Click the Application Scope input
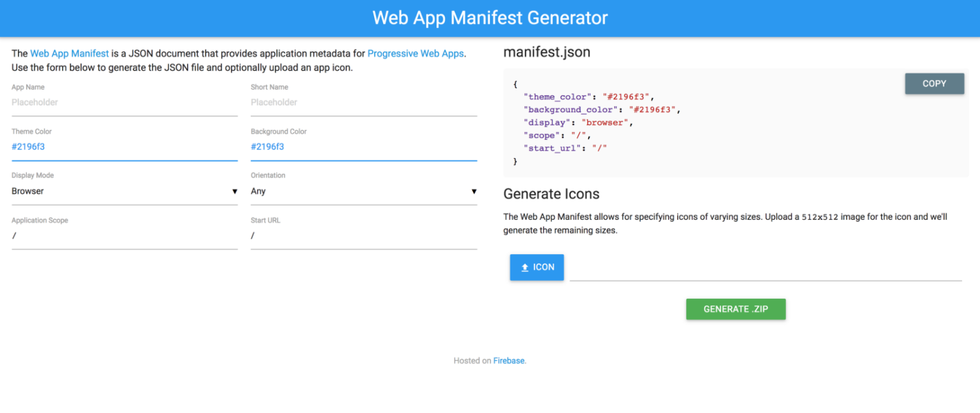This screenshot has width=980, height=413. point(124,236)
